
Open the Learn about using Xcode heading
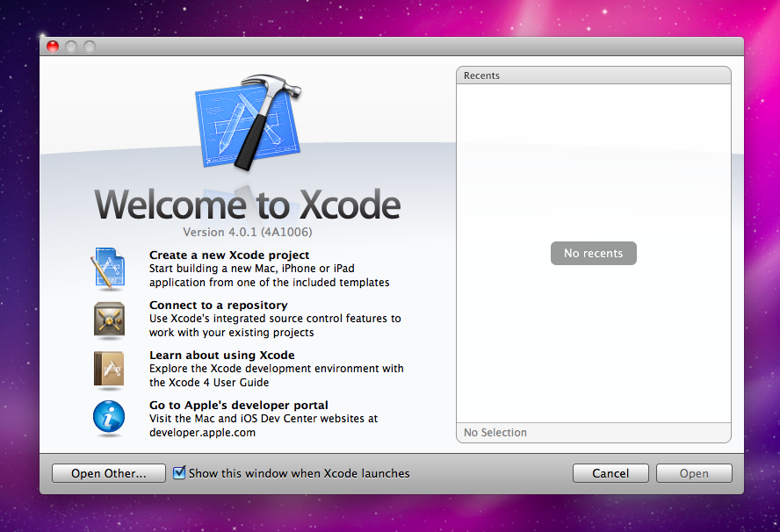pyautogui.click(x=221, y=356)
